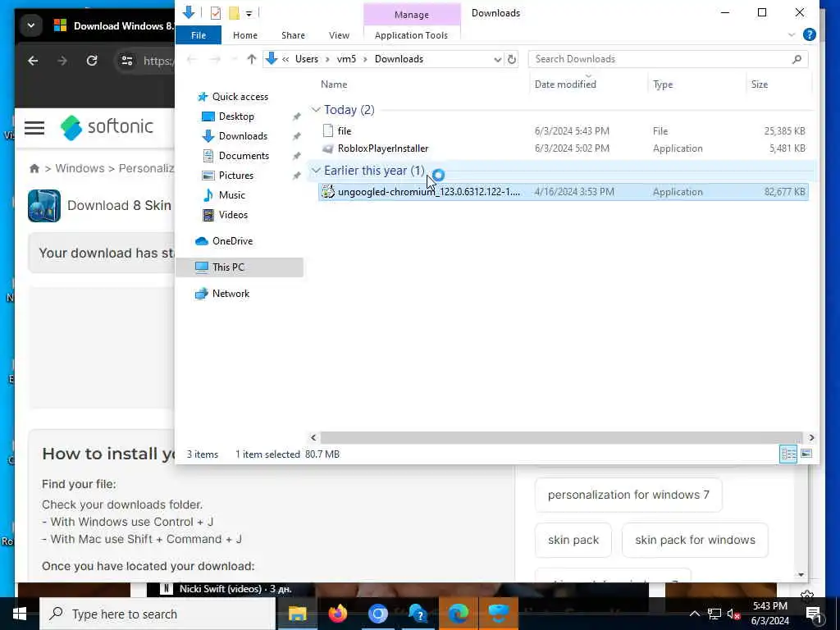Open the browser tab list dropdown
Screen dimensions: 840x630
[31, 25]
